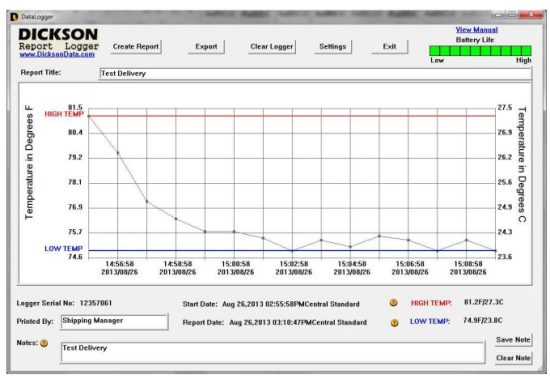Image resolution: width=550 pixels, height=383 pixels.
Task: Click the 25.6 Celsius axis value
Action: click(505, 182)
